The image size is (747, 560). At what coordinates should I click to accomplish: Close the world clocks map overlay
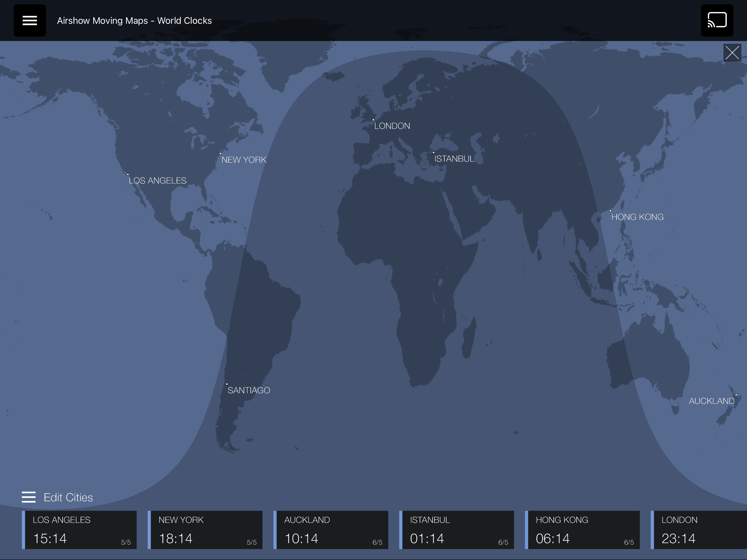click(732, 53)
